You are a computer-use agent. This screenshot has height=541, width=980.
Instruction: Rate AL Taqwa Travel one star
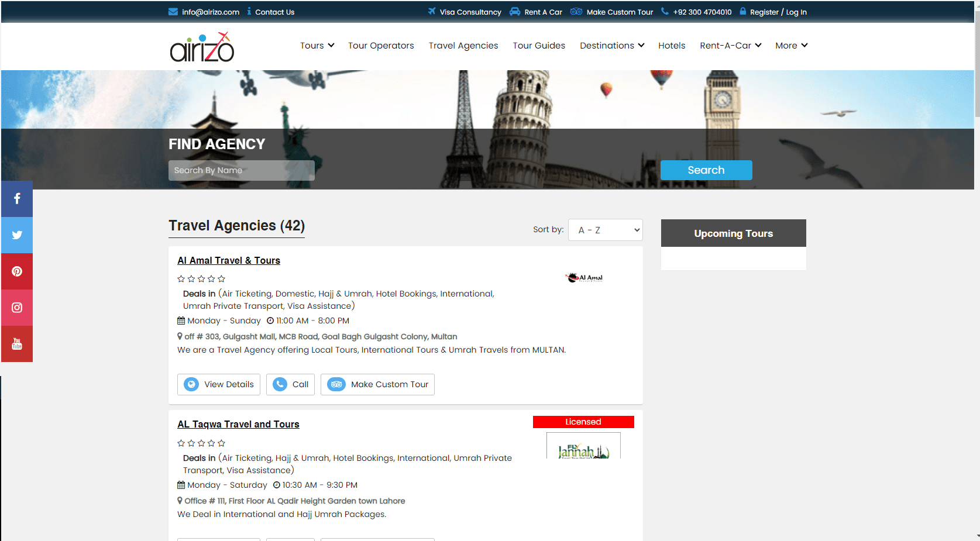181,443
